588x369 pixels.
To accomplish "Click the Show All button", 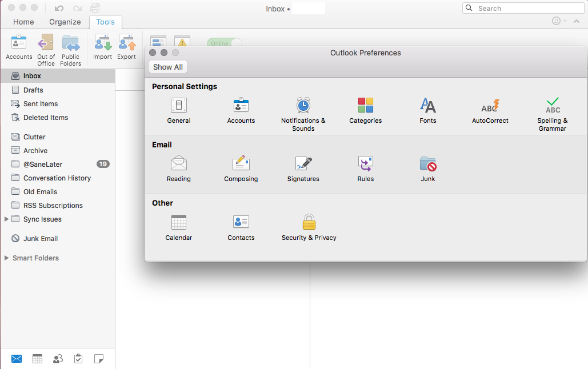I will [168, 67].
